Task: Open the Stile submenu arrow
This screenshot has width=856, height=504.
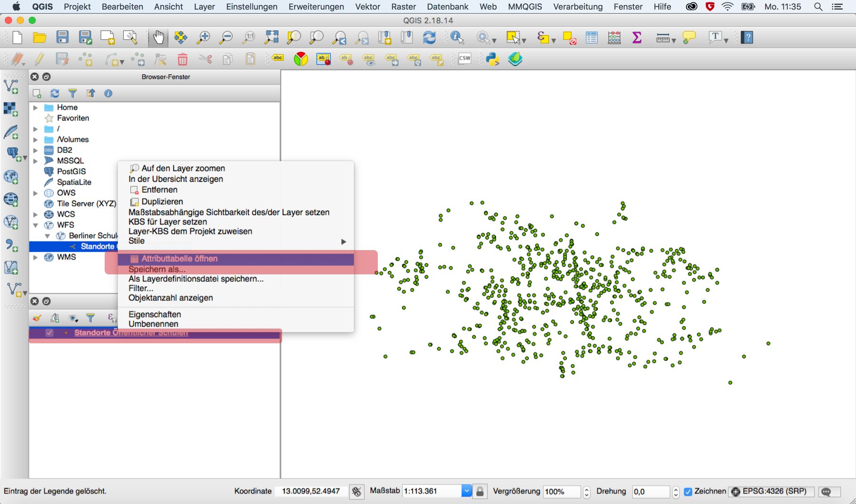Action: 344,242
